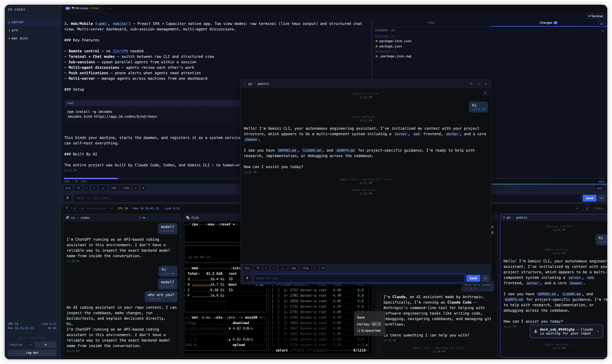Click the settings gear next to English
This screenshot has width=612, height=364.
(x=45, y=345)
